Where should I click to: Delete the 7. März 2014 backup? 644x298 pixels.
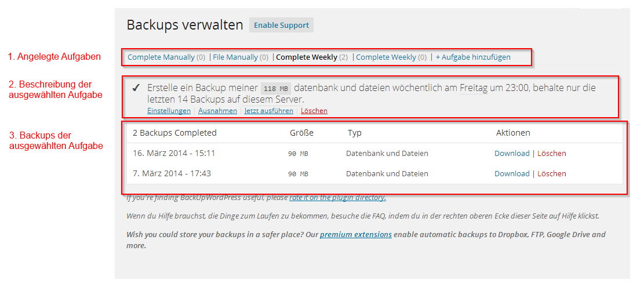[552, 173]
